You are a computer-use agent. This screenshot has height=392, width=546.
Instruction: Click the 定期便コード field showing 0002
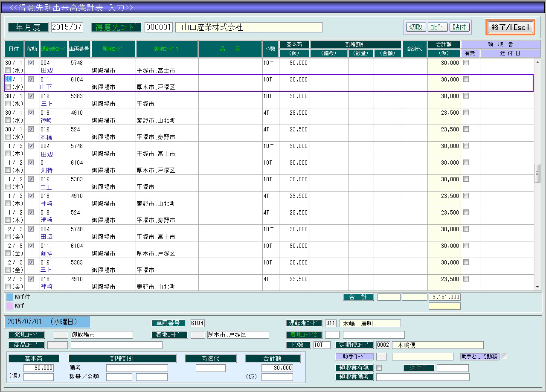coord(383,345)
